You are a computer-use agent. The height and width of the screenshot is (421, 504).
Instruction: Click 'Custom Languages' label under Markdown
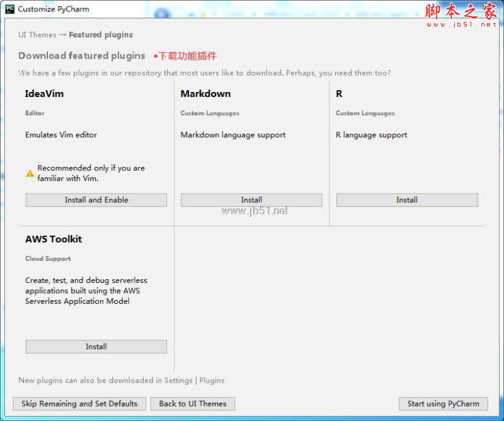210,113
